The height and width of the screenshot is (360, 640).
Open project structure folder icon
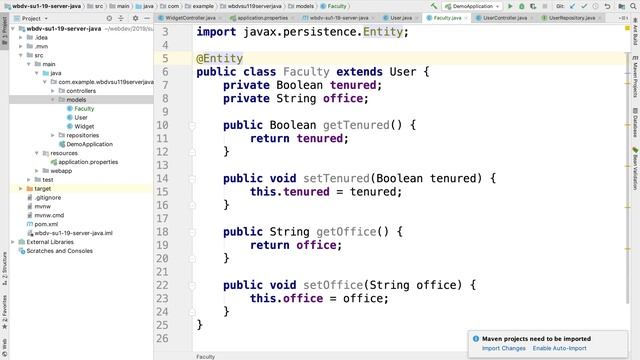[x=621, y=6]
